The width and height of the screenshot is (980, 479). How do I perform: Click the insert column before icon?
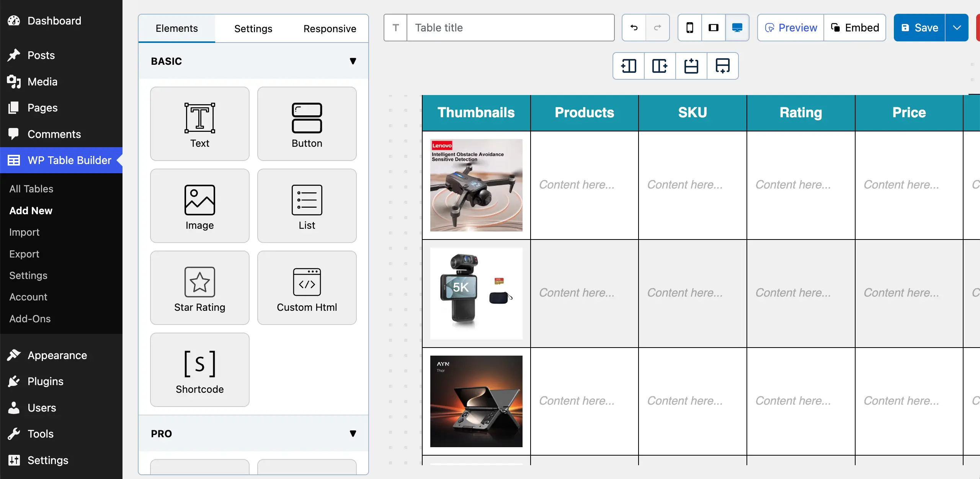(x=628, y=66)
